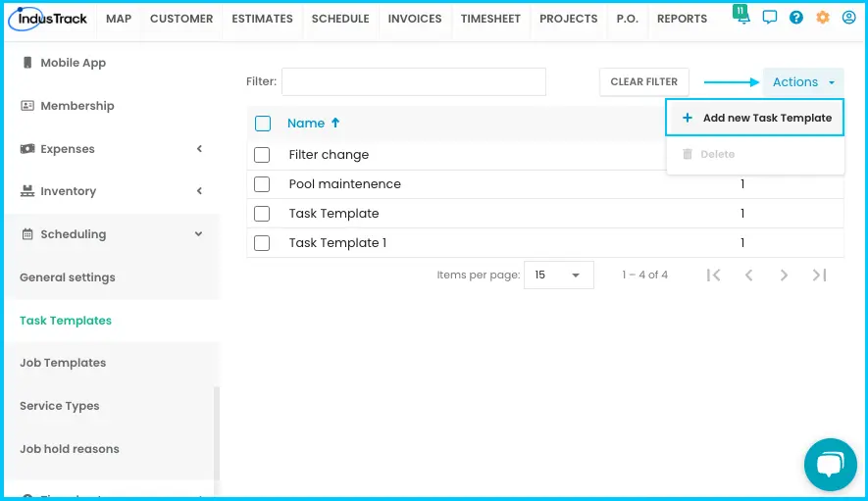Click the IndusTrack logo
Viewport: 868px width, 501px height.
[48, 19]
